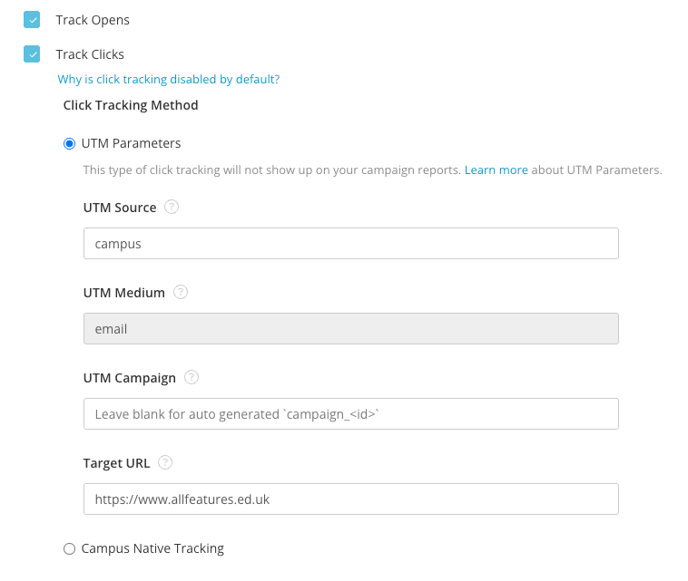Focus the Target URL input field
The width and height of the screenshot is (688, 581).
[350, 499]
